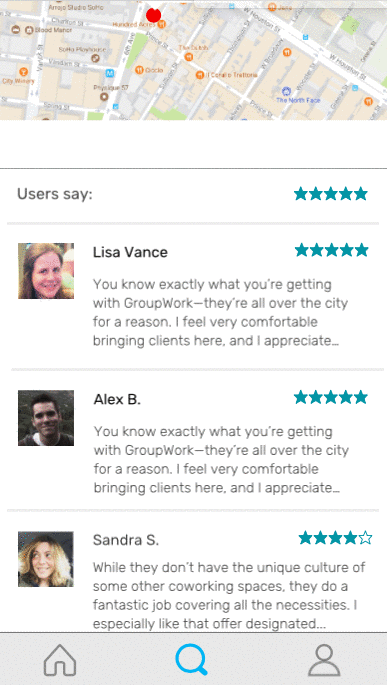Image resolution: width=387 pixels, height=685 pixels.
Task: Expand Sandra S.'s truncated review text
Action: point(226,596)
